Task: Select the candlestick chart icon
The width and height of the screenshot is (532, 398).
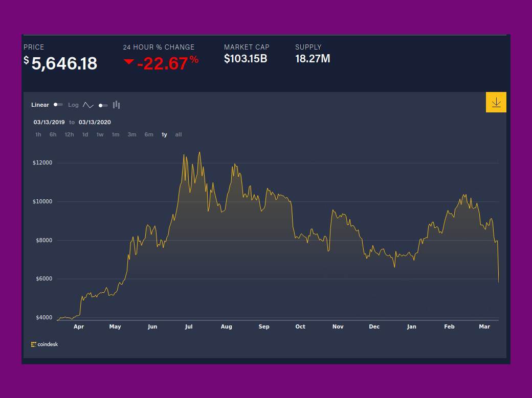Action: tap(117, 105)
